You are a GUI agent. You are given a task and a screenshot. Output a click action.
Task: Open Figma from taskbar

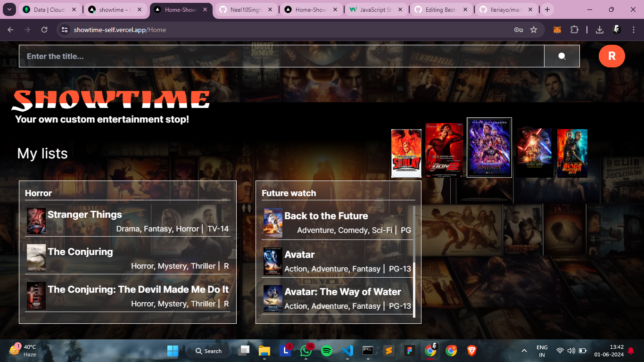[x=410, y=351]
